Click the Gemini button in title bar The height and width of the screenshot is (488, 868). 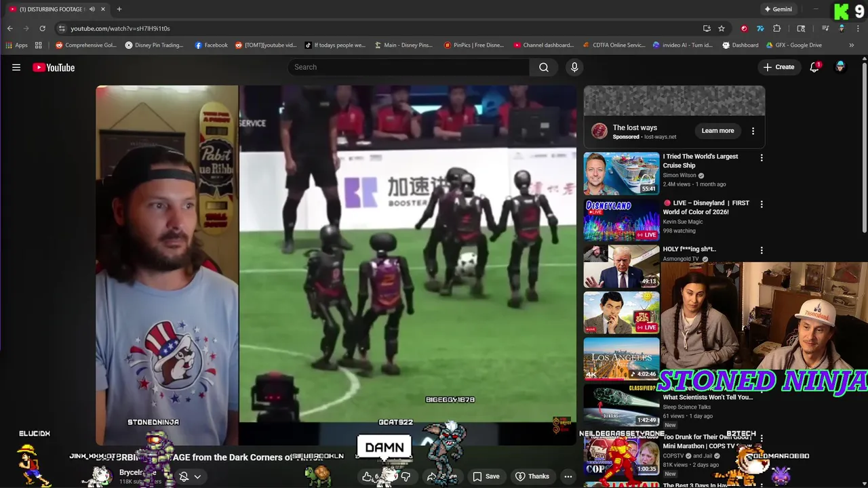778,9
